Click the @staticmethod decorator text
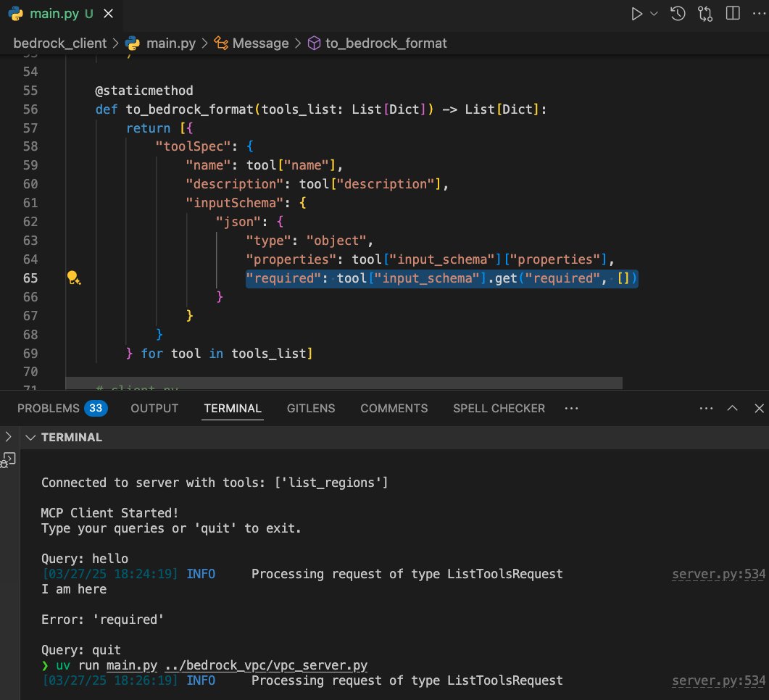The height and width of the screenshot is (700, 769). point(144,91)
